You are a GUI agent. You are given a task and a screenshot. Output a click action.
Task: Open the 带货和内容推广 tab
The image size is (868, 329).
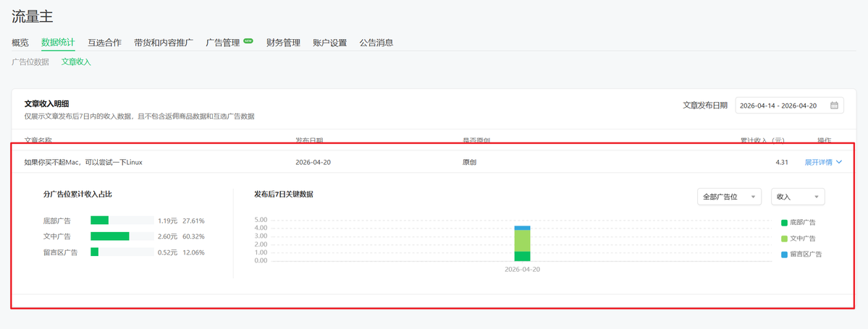tap(164, 43)
